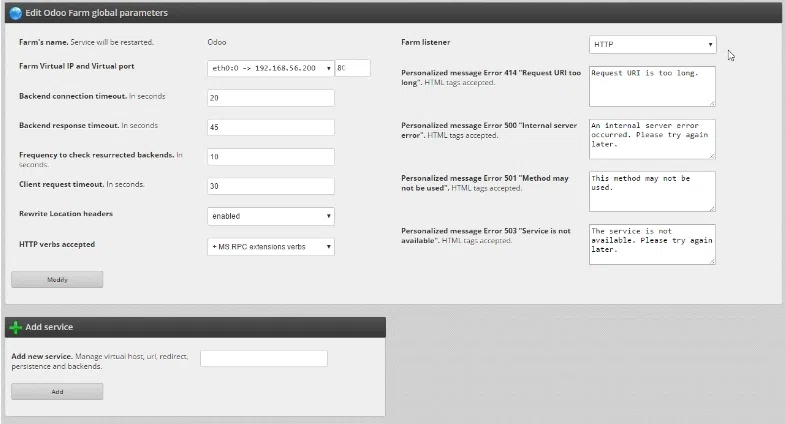Click the Edit Odoo Farm global parameters title

click(97, 13)
